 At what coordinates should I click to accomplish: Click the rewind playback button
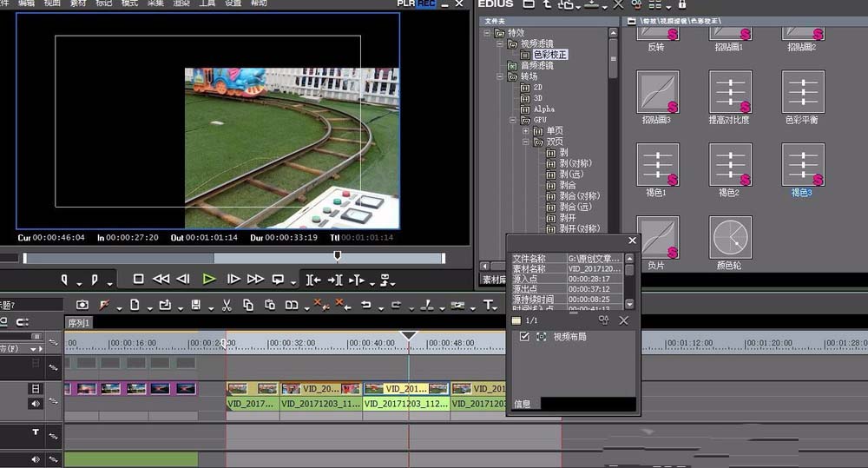(x=161, y=279)
